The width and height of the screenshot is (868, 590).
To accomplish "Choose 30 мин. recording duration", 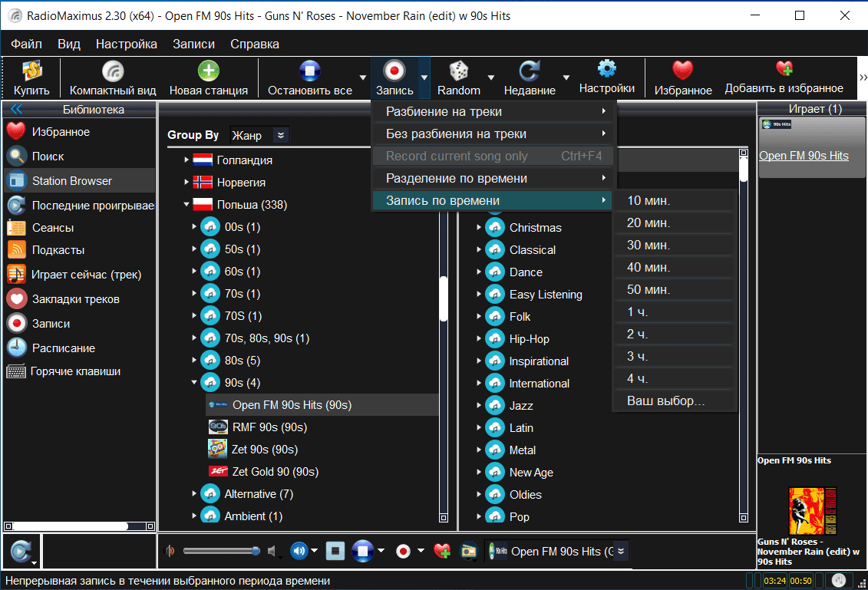I will 675,246.
